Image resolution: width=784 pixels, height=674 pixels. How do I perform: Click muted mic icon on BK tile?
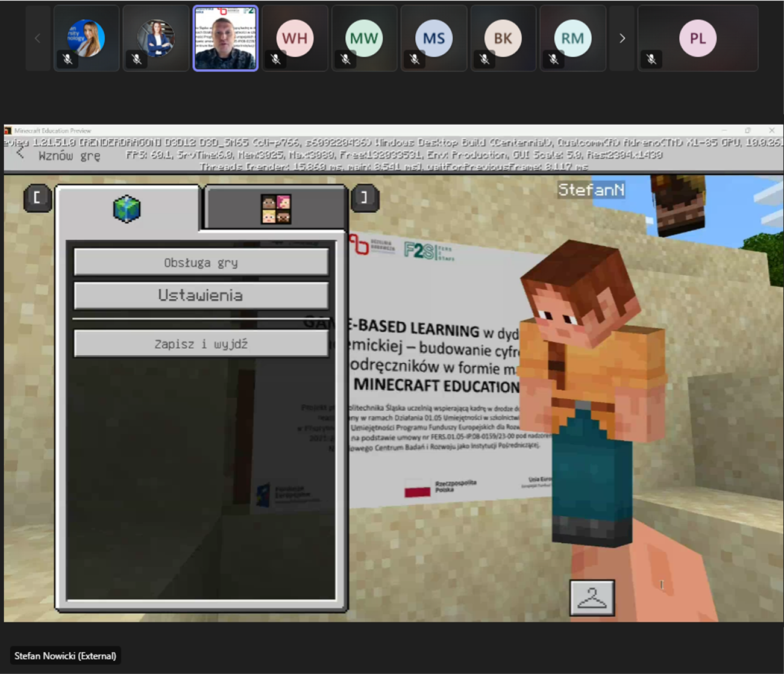tap(485, 59)
